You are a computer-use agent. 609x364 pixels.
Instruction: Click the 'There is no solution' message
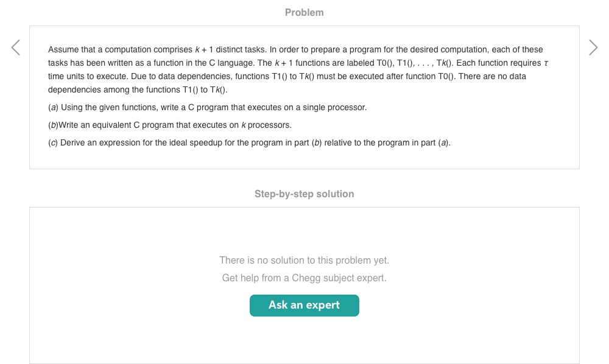304,261
